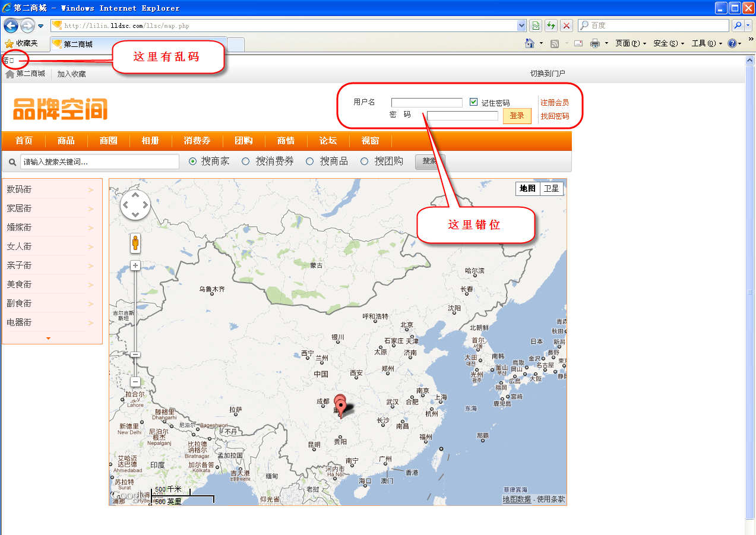Viewport: 756px width, 535px height.
Task: Click the Print printer icon
Action: pyautogui.click(x=594, y=43)
